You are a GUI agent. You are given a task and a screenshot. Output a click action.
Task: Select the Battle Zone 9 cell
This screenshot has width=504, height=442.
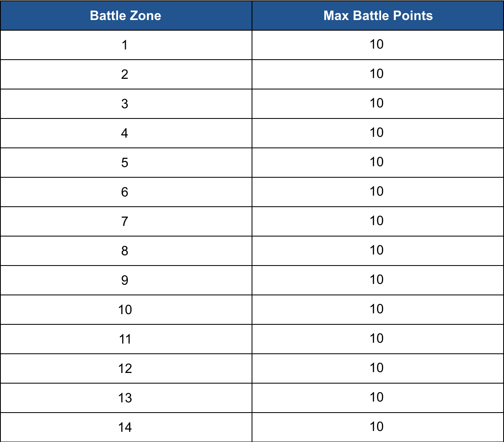click(x=126, y=280)
